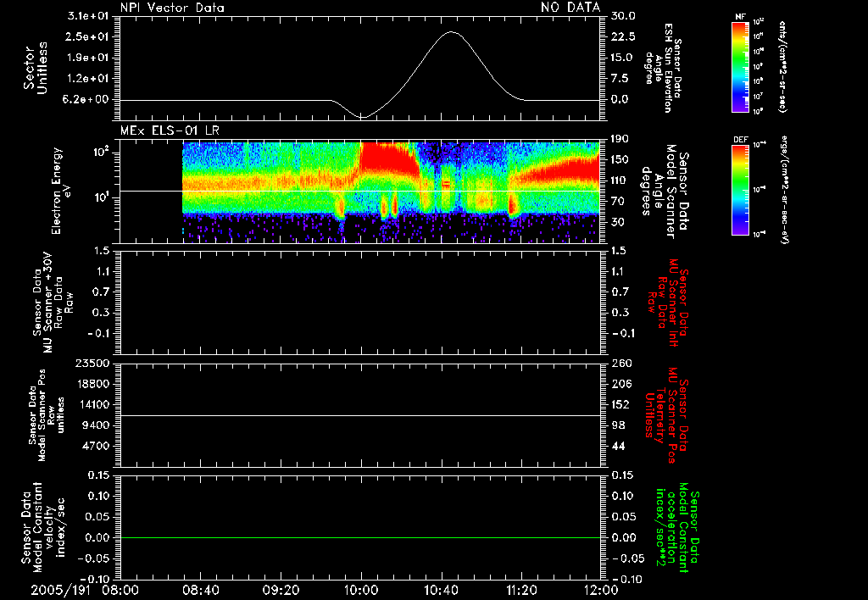Select the green 'Model Constant acceleration' axis title
This screenshot has width=868, height=600.
677,529
